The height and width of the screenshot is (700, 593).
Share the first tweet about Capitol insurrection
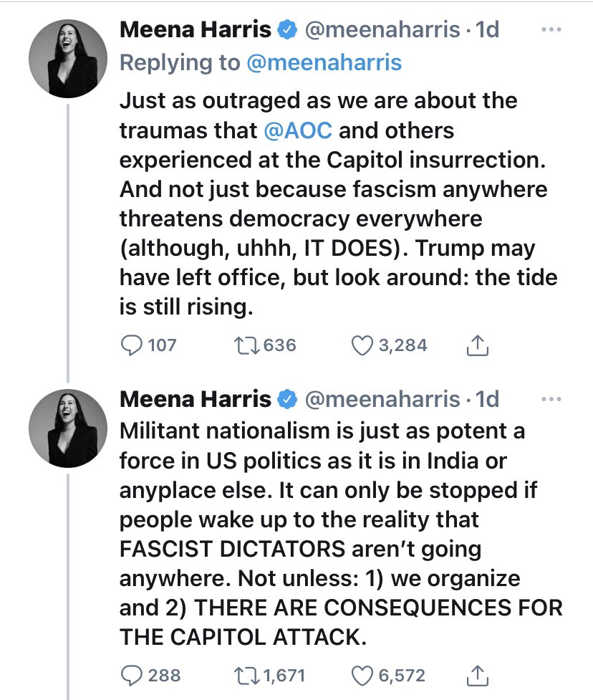coord(477,346)
